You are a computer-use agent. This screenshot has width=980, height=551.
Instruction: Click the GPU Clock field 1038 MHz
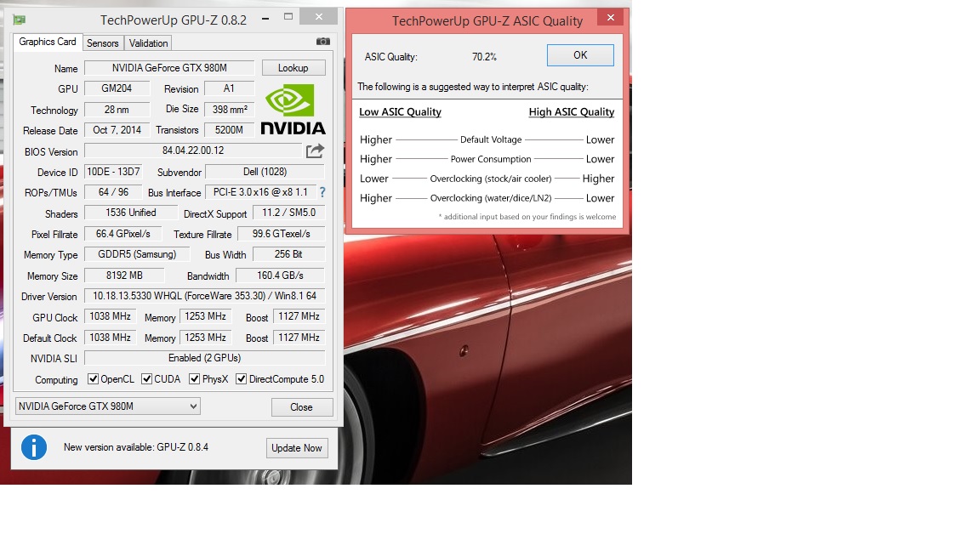(x=110, y=316)
